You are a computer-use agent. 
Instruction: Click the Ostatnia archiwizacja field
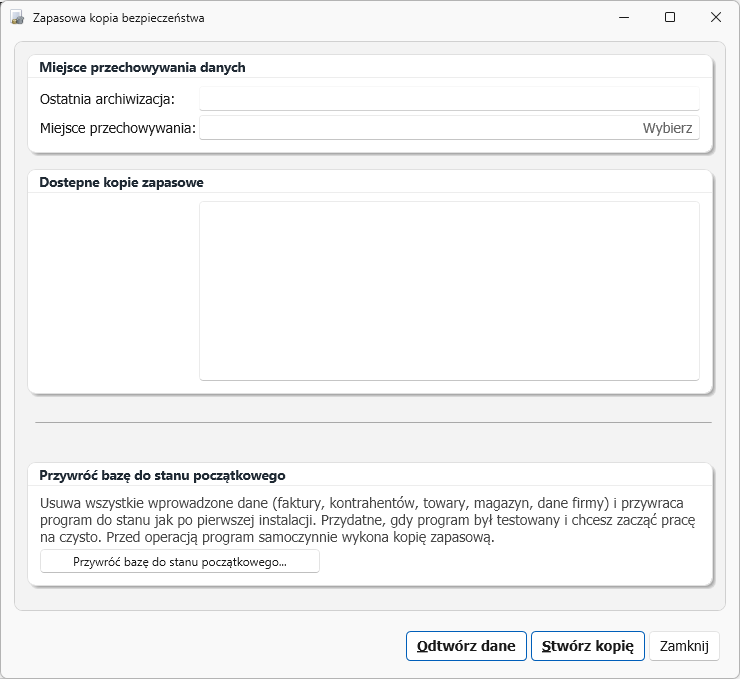[449, 99]
